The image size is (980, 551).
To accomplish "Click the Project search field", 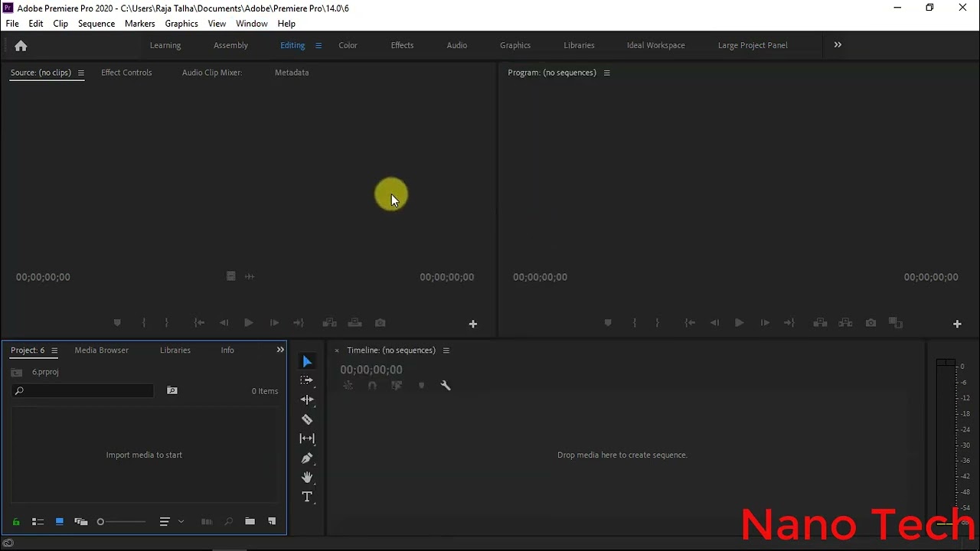I will [x=83, y=391].
